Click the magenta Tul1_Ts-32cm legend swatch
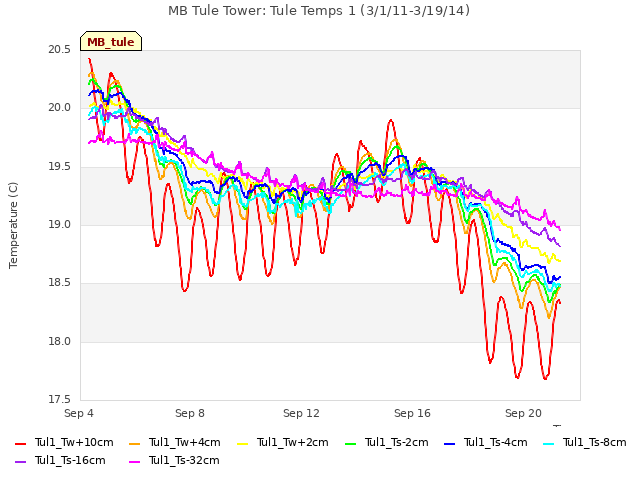The height and width of the screenshot is (480, 640). (x=134, y=462)
